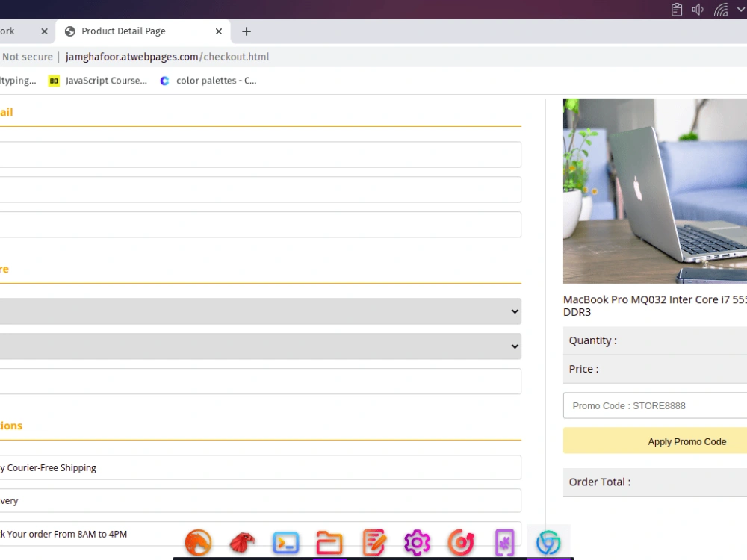Click the Not secure site indicator
Screen dimensions: 747x560
pyautogui.click(x=27, y=57)
